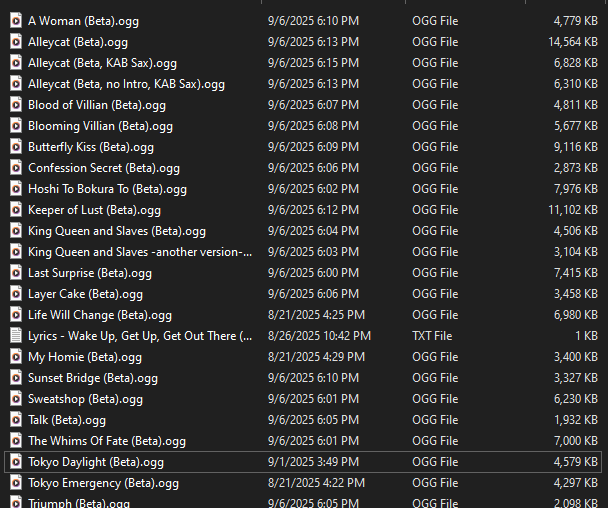This screenshot has width=608, height=508.
Task: Click the A Woman (Beta).ogg file icon
Action: coord(16,21)
